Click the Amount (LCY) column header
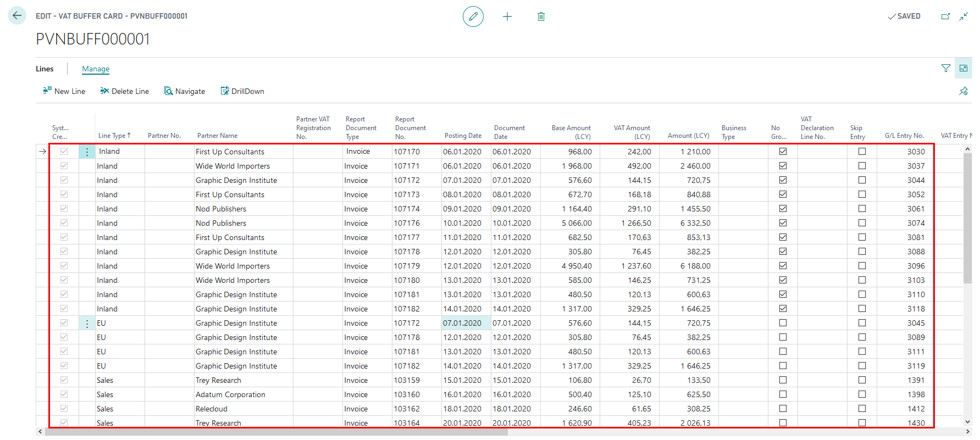 click(688, 136)
